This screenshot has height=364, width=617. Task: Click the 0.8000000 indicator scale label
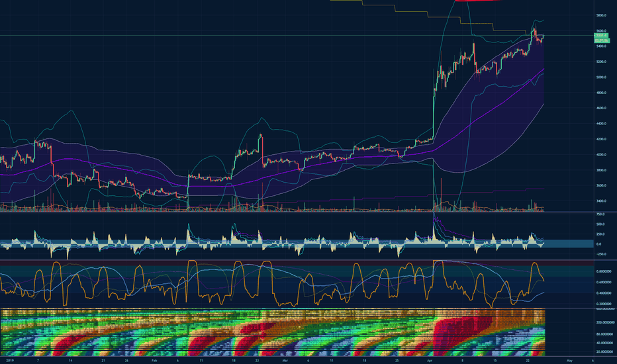tap(604, 271)
